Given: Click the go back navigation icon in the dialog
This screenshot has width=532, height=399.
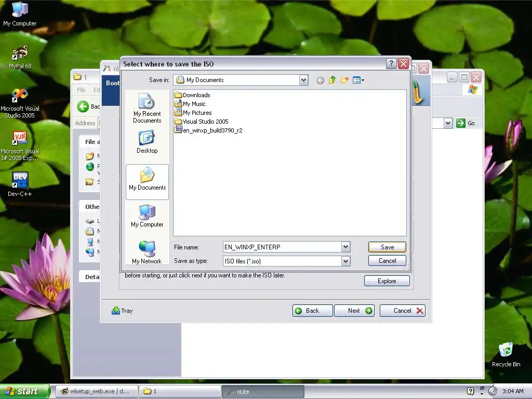Looking at the screenshot, I should click(x=320, y=81).
